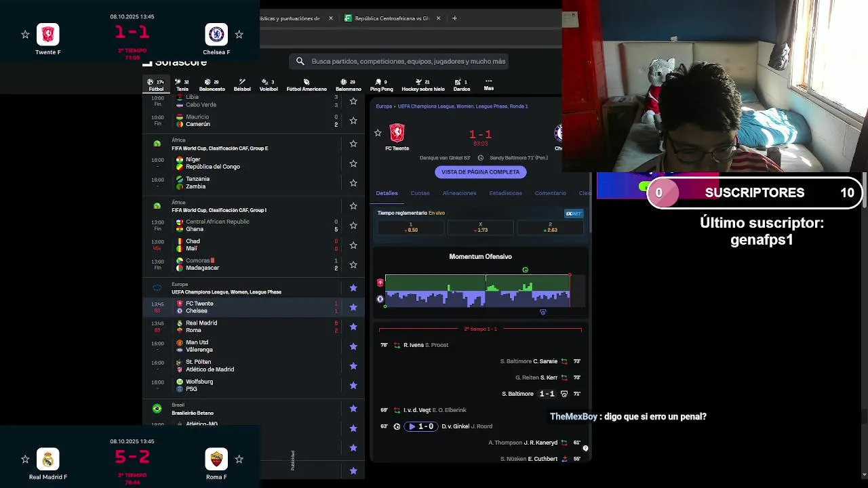868x488 pixels.
Task: Select the Fútbol sport tab
Action: click(157, 85)
